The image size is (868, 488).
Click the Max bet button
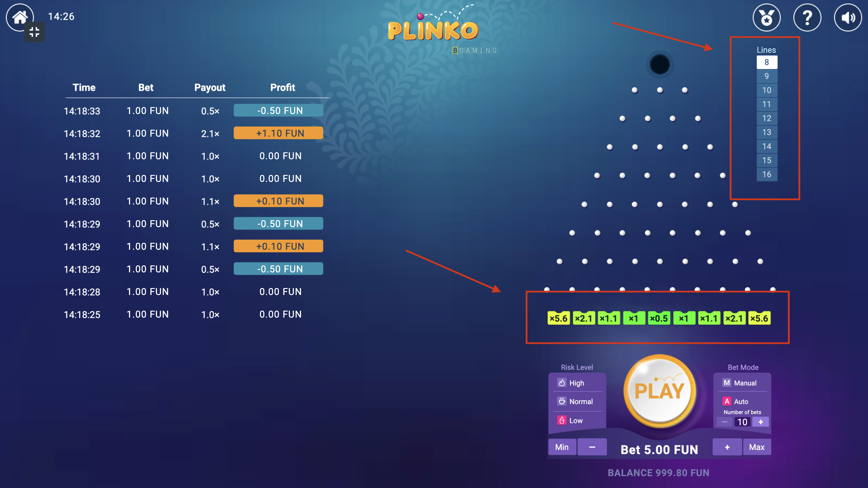(758, 447)
